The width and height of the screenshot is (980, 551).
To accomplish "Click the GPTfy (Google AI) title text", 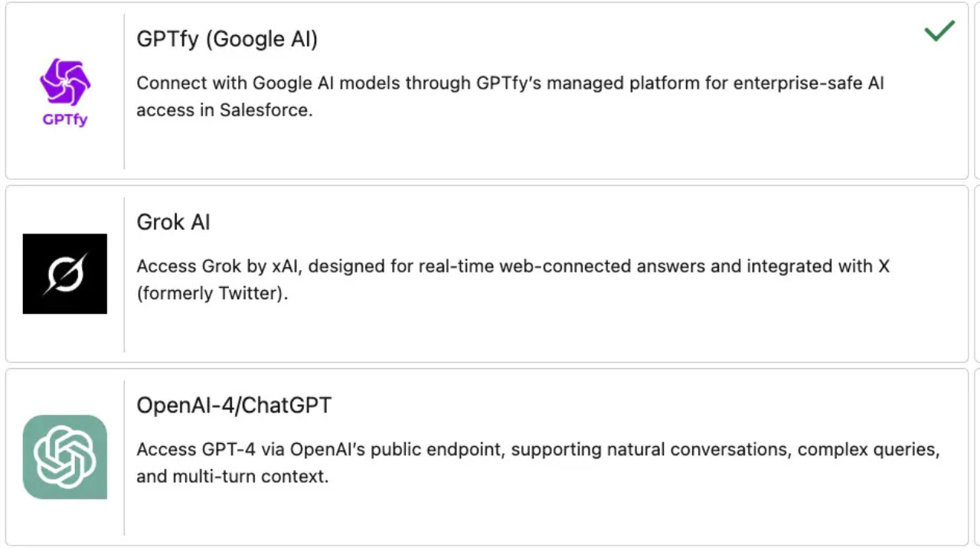I will 227,38.
